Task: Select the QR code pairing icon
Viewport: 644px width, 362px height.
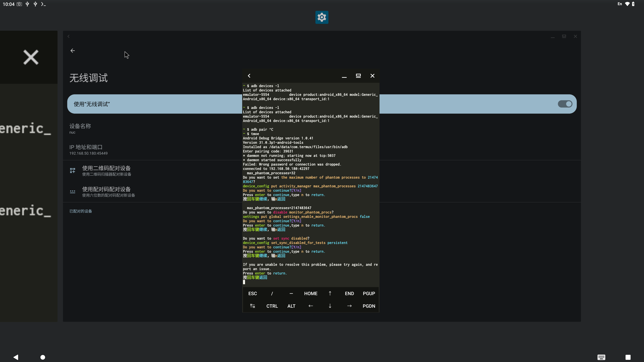Action: tap(72, 170)
